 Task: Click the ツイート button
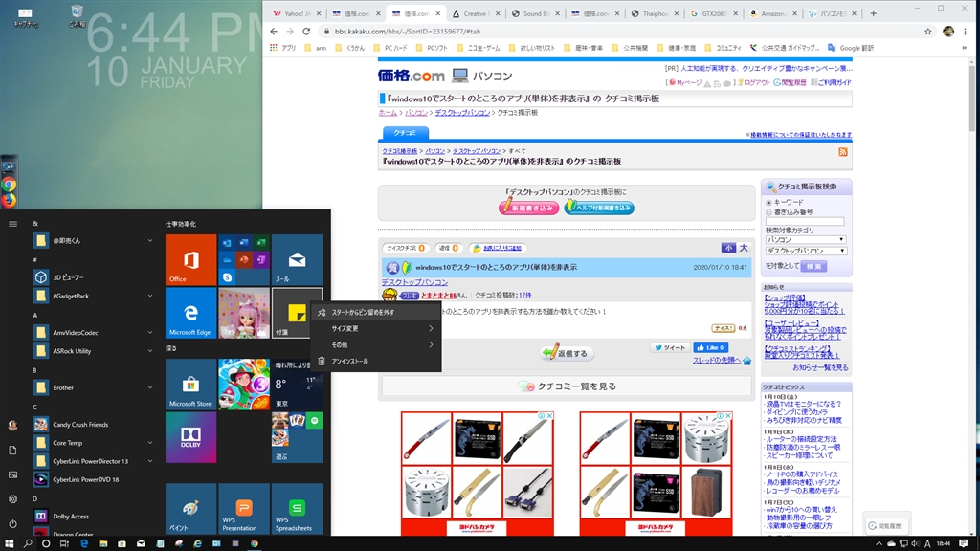tap(669, 347)
